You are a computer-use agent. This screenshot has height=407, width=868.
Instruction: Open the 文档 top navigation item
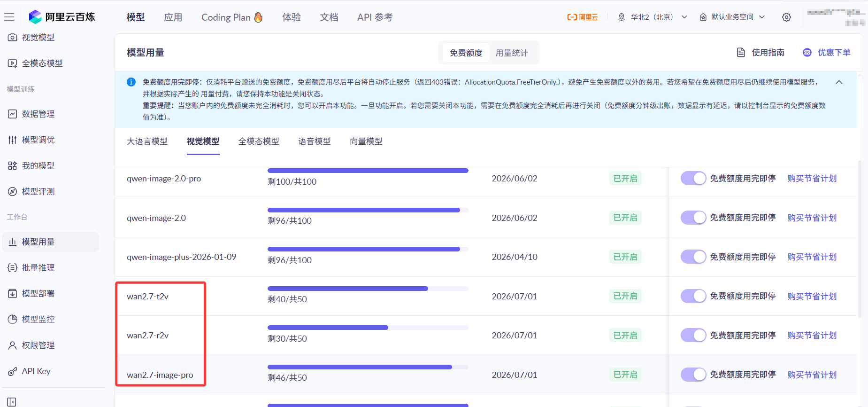tap(329, 17)
